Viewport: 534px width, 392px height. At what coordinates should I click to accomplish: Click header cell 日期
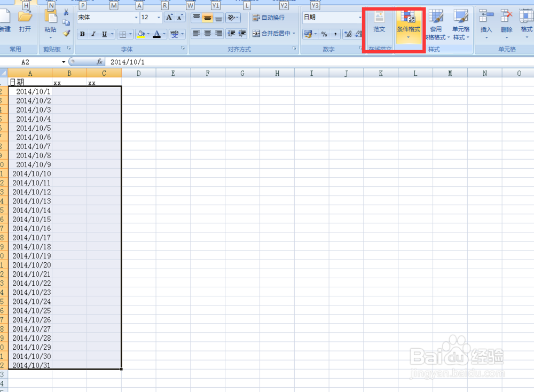(x=30, y=82)
